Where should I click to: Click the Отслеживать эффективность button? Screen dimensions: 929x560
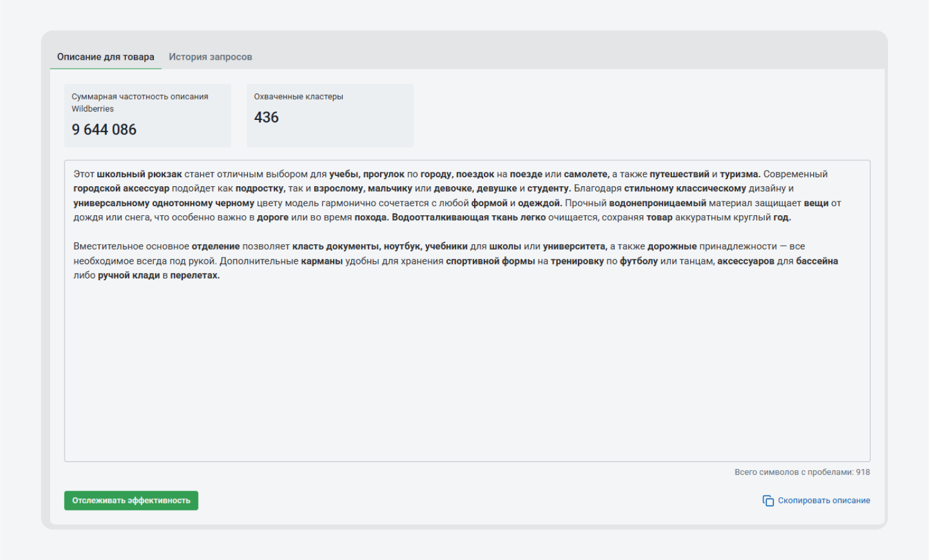(131, 500)
